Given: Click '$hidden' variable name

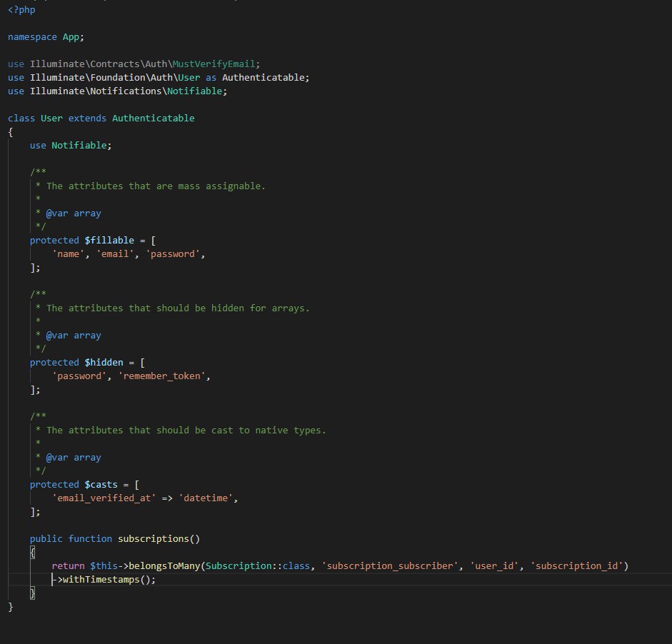Looking at the screenshot, I should [104, 363].
